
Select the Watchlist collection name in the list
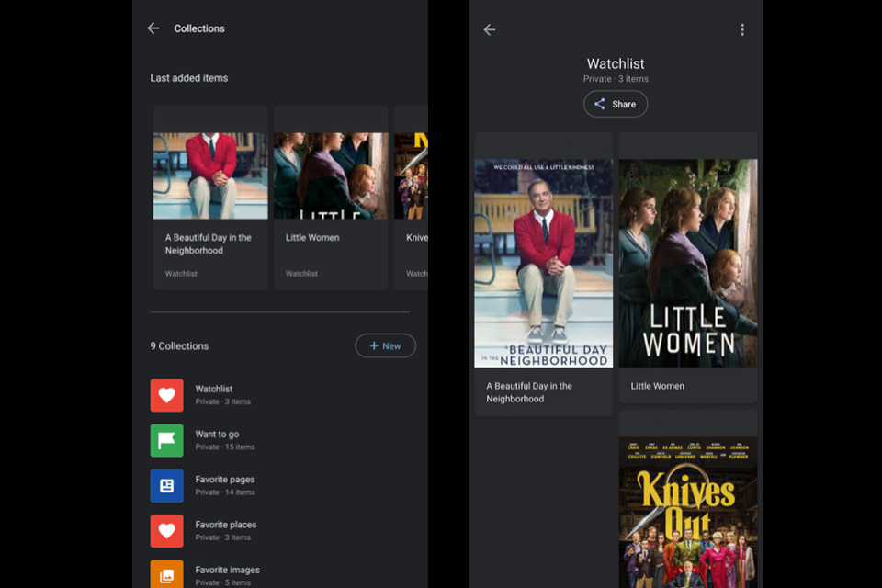click(214, 389)
